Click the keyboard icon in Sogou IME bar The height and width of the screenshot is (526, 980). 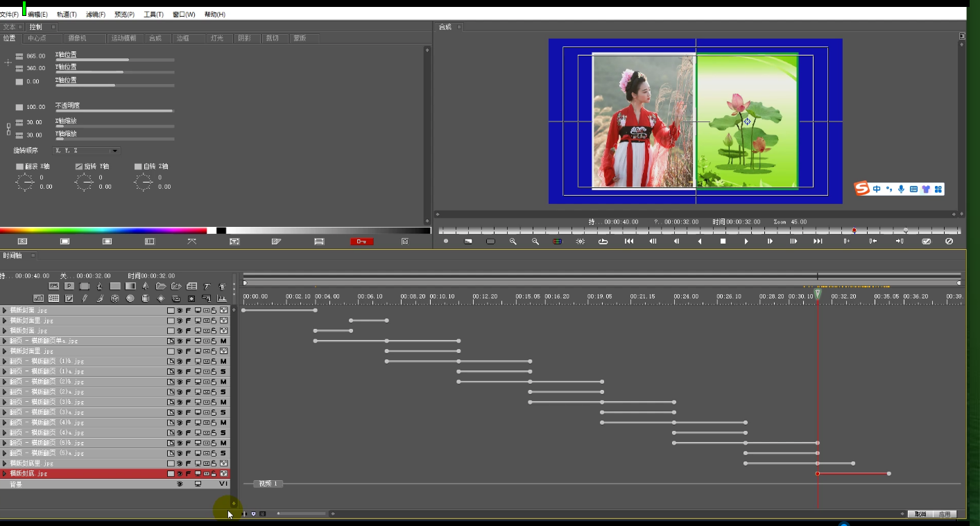913,189
